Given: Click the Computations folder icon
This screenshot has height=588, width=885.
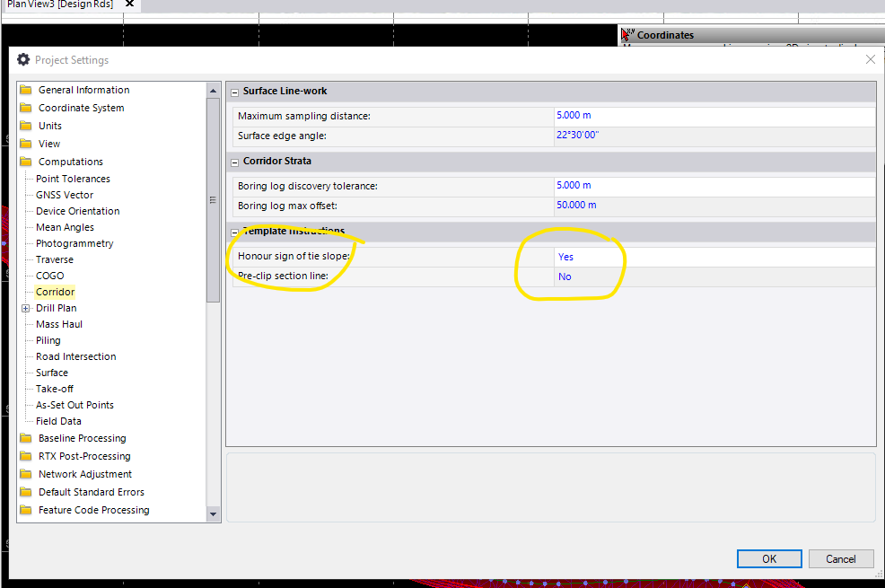Looking at the screenshot, I should [25, 162].
